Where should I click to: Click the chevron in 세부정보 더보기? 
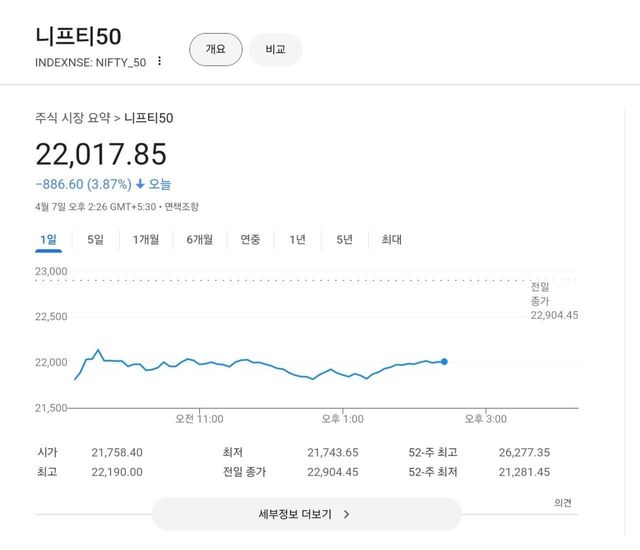[346, 514]
